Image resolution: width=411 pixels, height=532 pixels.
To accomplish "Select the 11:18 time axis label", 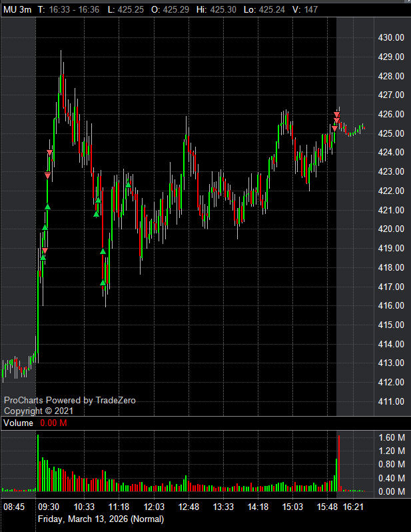I will click(119, 507).
